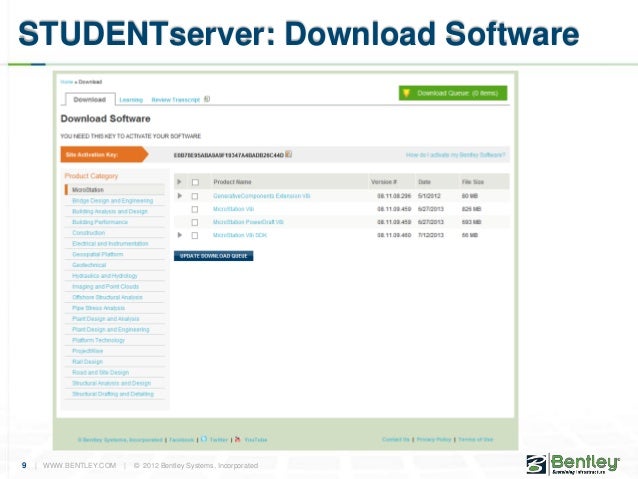
Task: Check the MicroStation PowerDraft V8i checkbox
Action: click(195, 222)
